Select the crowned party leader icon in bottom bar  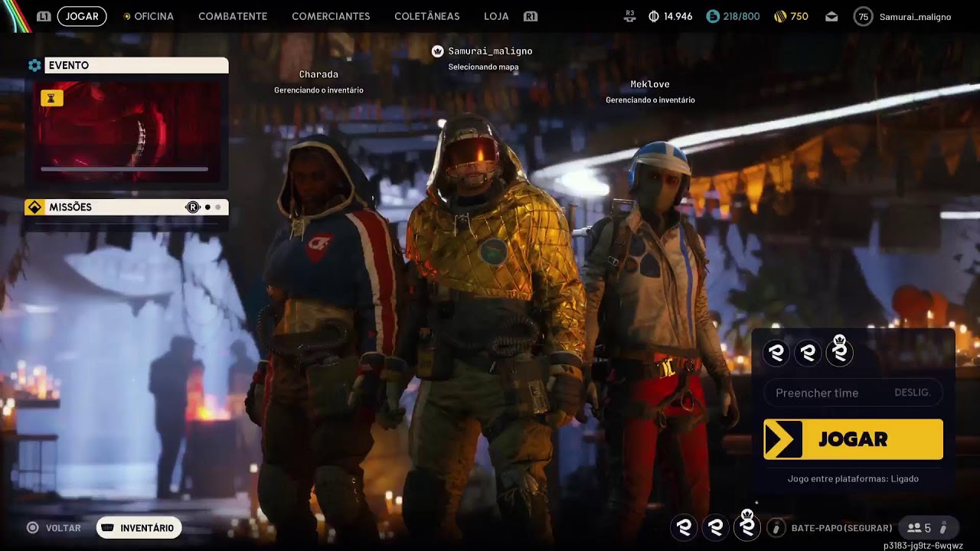(x=747, y=526)
